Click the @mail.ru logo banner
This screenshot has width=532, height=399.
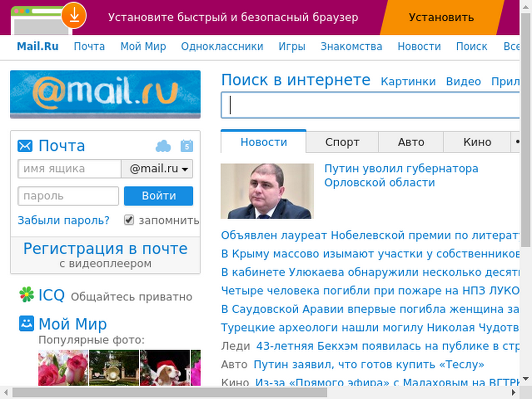coord(105,95)
